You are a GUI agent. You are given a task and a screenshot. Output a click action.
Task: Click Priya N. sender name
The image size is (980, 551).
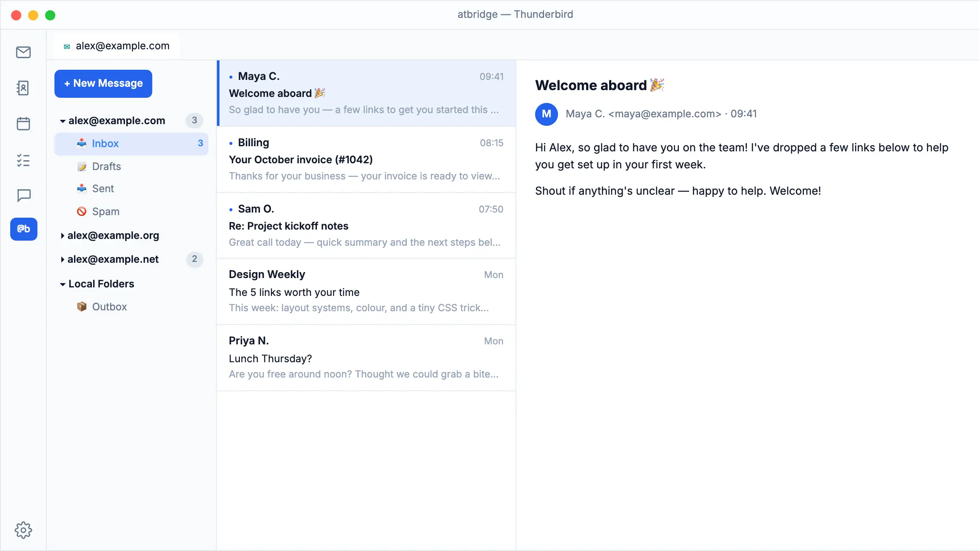click(249, 341)
